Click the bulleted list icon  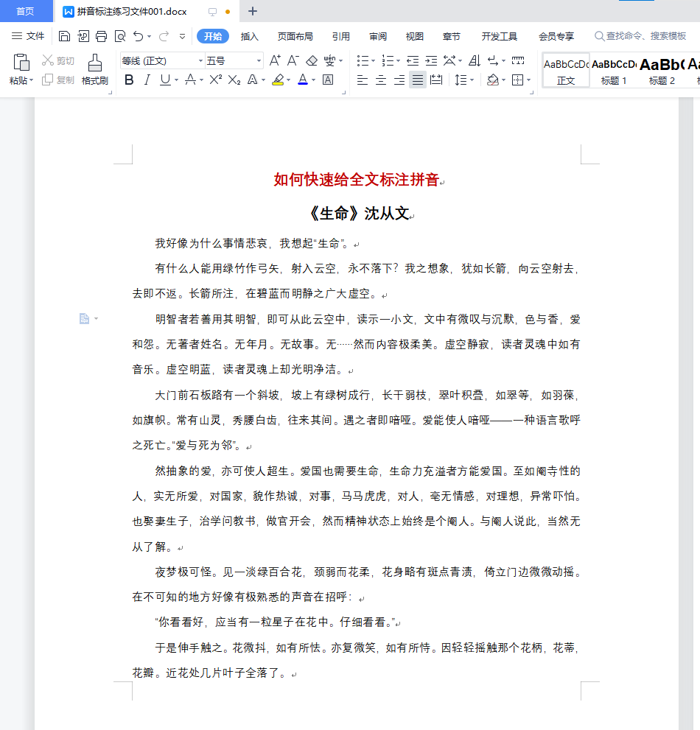coord(363,60)
